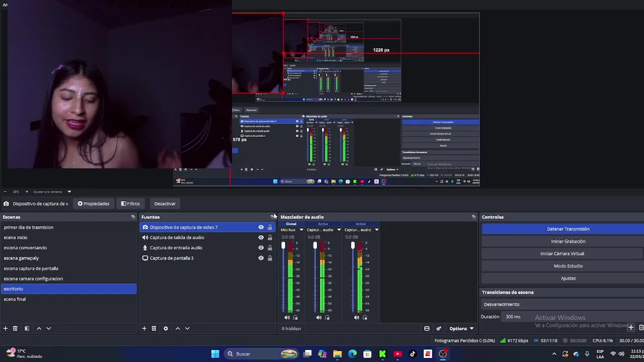This screenshot has height=362, width=644.
Task: Mute the second mixer audio channel
Action: (318, 317)
